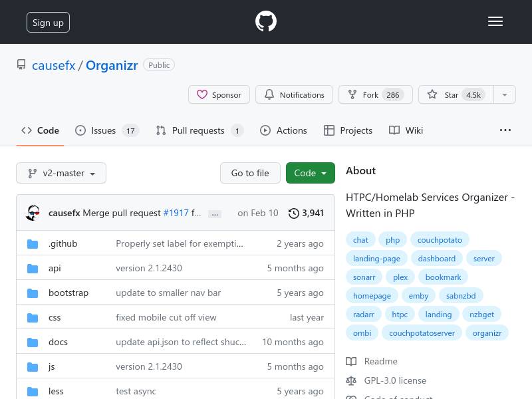
Task: Click the server topic tag
Action: coord(484,259)
